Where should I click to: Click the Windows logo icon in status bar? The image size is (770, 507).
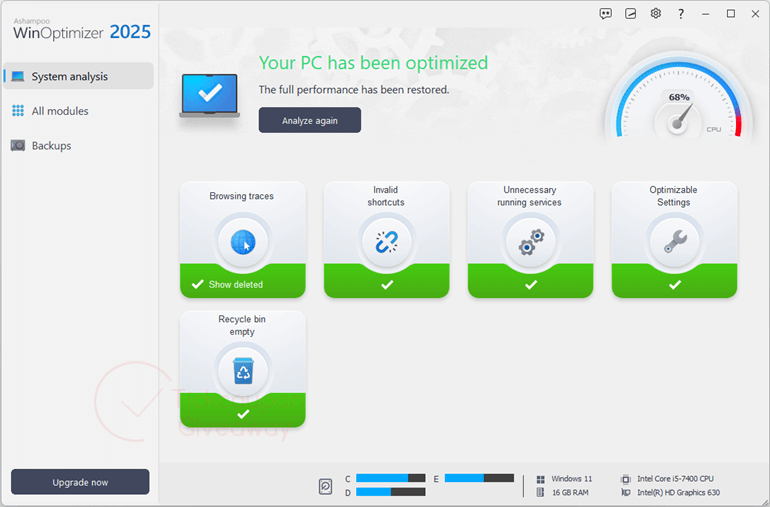click(x=541, y=479)
